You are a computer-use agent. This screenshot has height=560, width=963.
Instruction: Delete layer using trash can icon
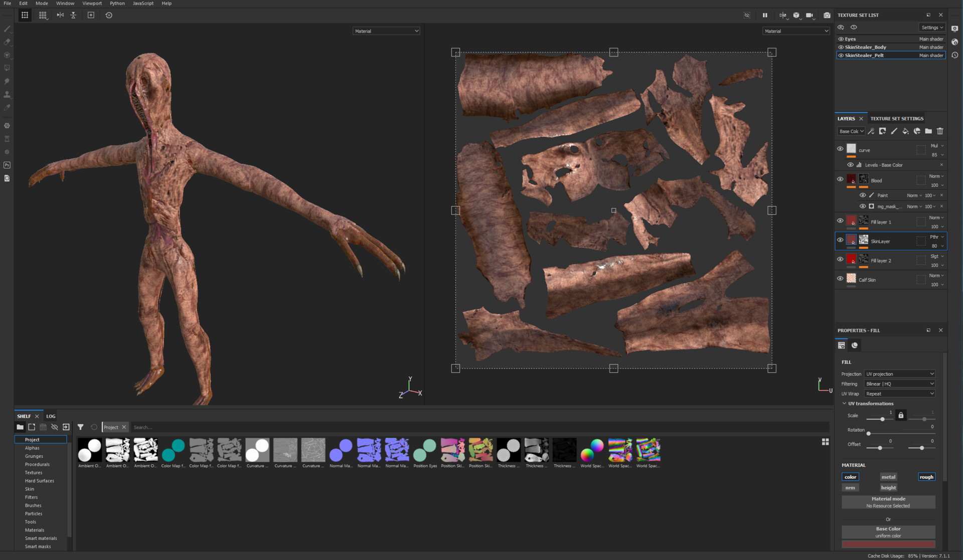tap(940, 131)
